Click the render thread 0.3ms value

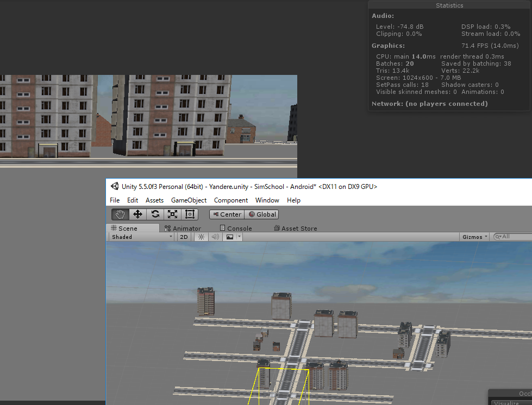pos(472,56)
